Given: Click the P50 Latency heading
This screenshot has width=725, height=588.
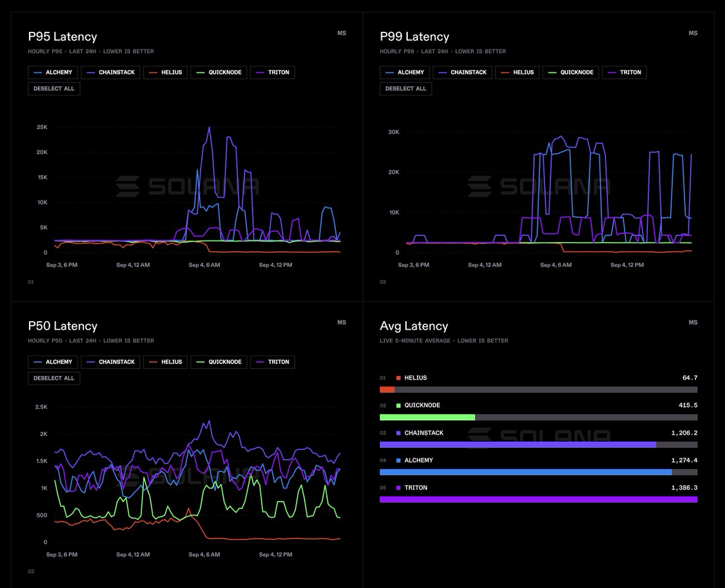Looking at the screenshot, I should (x=62, y=326).
